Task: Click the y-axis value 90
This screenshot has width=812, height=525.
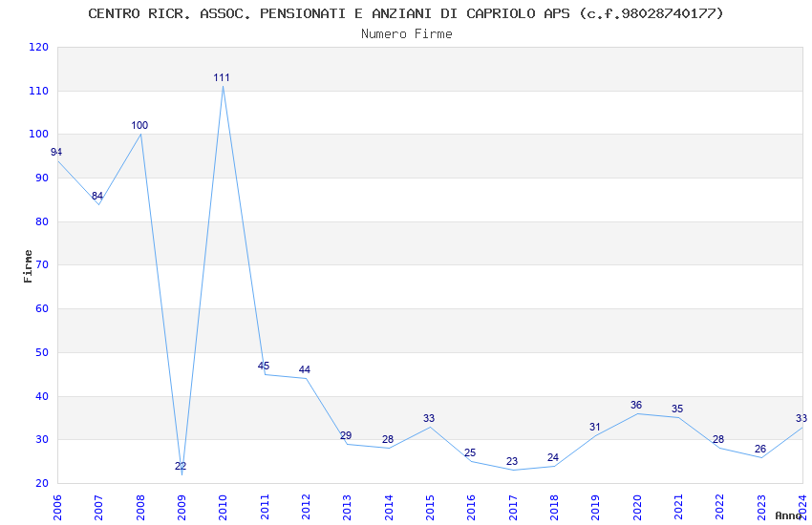Action: [41, 178]
